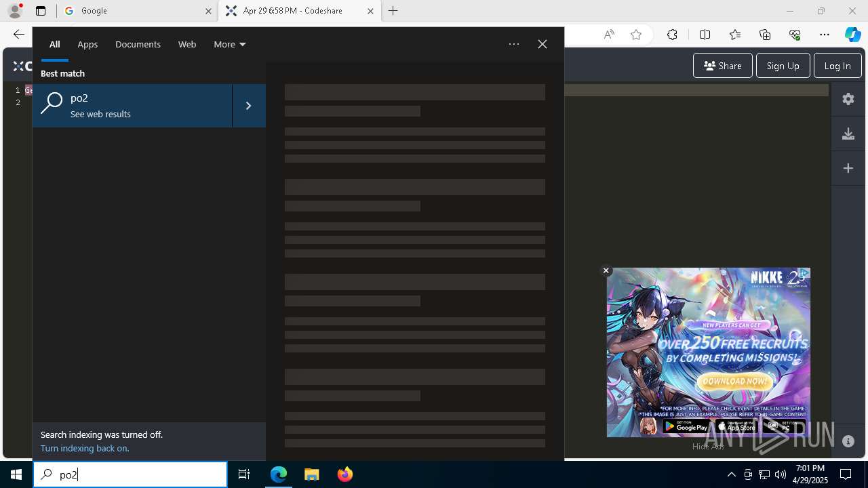Click the Codeshare logo

pos(22,66)
